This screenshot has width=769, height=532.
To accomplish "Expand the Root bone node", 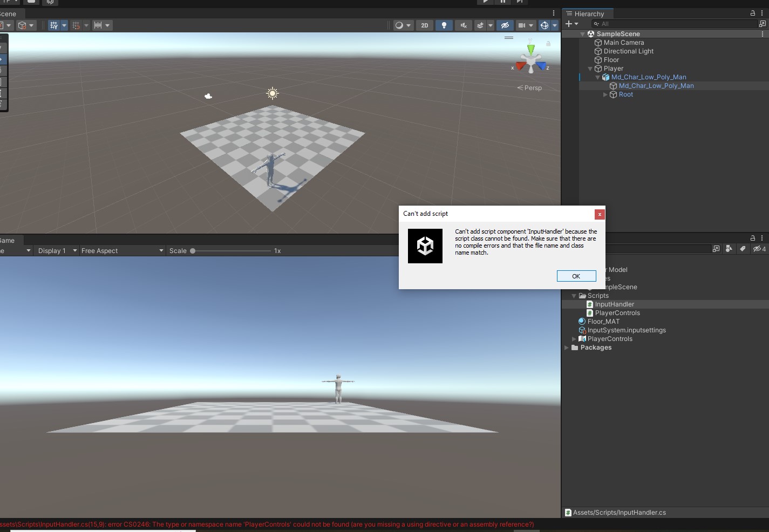I will click(605, 94).
